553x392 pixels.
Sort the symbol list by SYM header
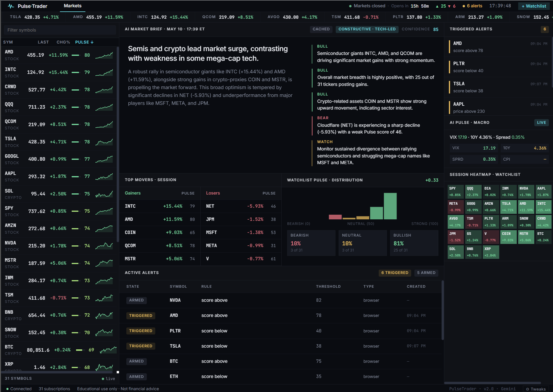pos(8,42)
